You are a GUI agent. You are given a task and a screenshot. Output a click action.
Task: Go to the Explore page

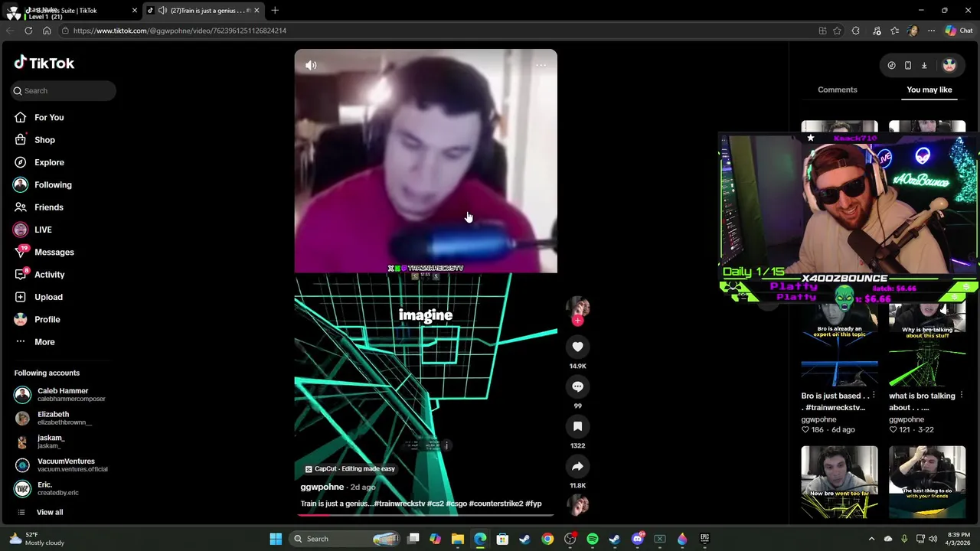point(49,162)
